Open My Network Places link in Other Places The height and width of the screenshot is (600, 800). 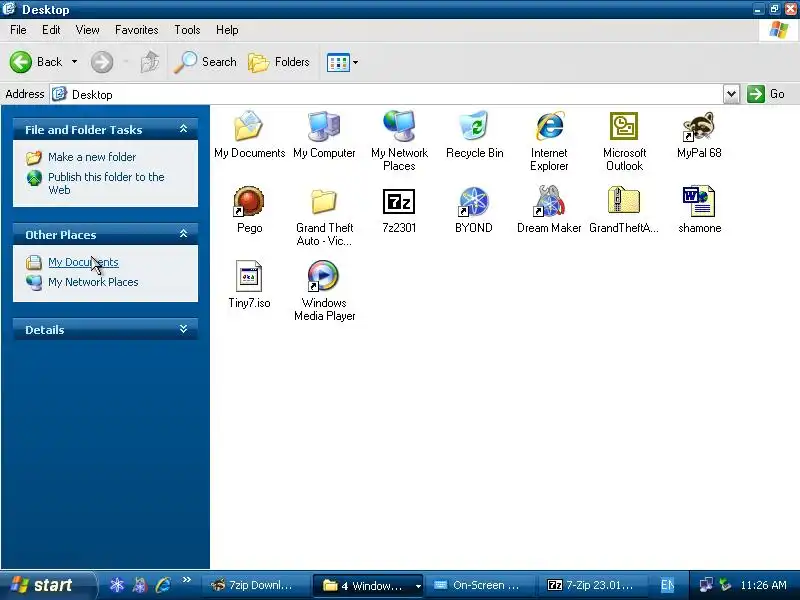pyautogui.click(x=93, y=282)
